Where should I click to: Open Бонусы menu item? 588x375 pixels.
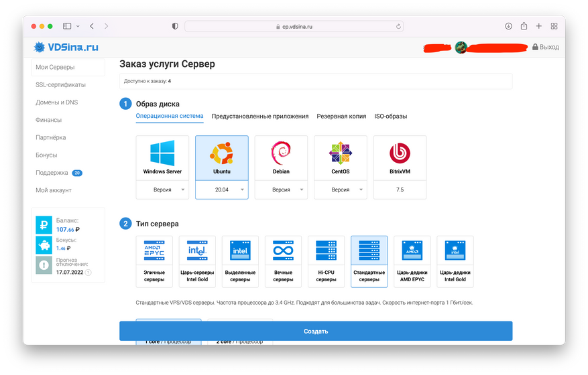coord(46,155)
